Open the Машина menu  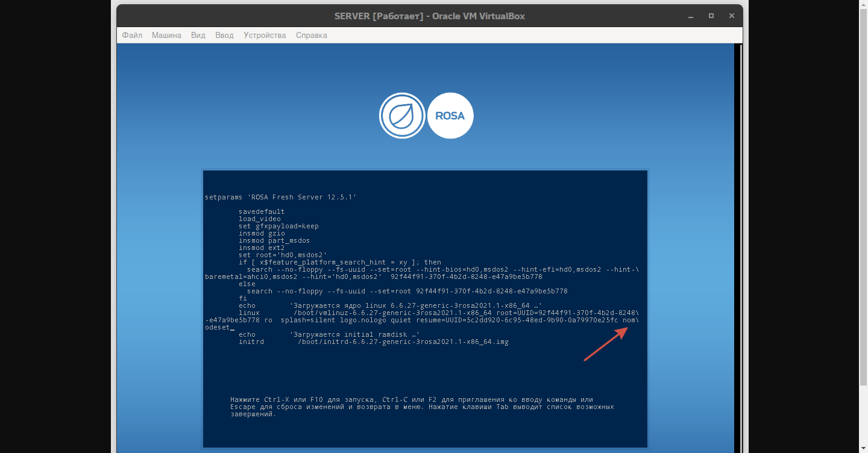coord(166,35)
